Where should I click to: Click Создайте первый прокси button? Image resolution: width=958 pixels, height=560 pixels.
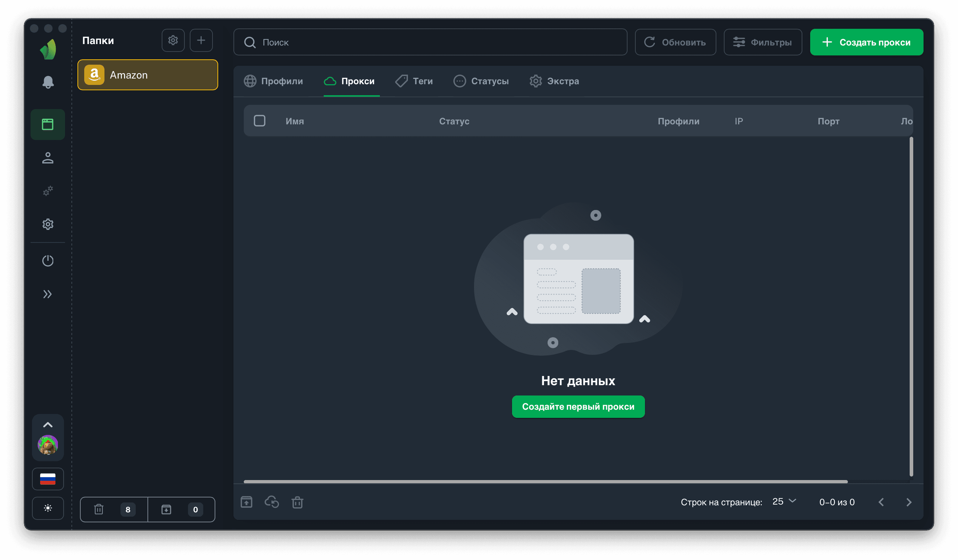click(x=578, y=407)
